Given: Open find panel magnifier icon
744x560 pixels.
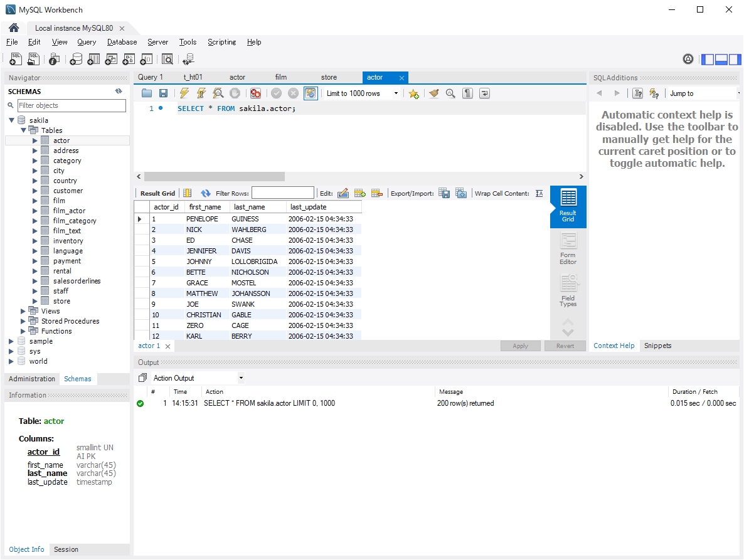Looking at the screenshot, I should [x=450, y=93].
